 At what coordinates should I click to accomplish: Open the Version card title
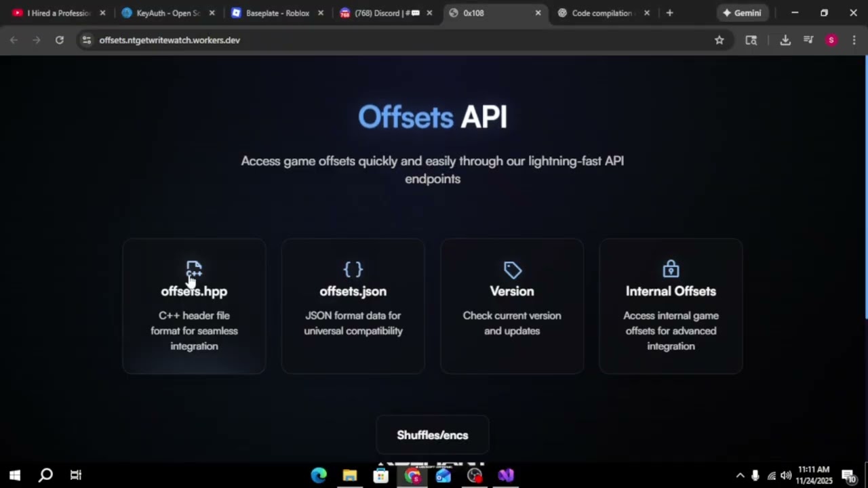click(x=512, y=291)
